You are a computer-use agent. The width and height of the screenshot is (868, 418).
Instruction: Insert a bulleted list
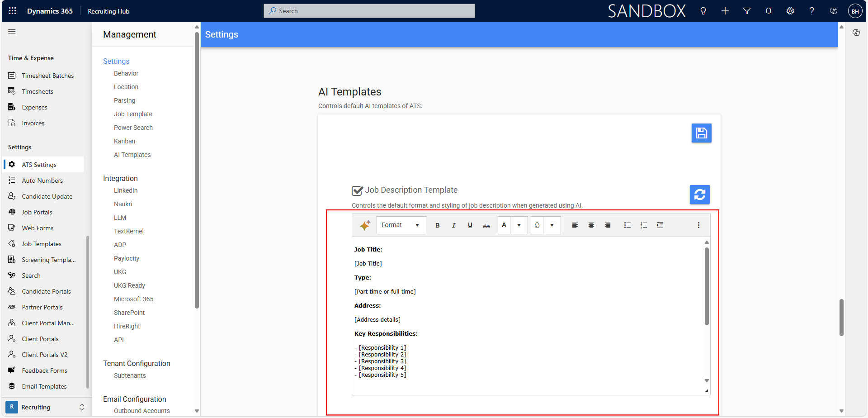(x=627, y=225)
